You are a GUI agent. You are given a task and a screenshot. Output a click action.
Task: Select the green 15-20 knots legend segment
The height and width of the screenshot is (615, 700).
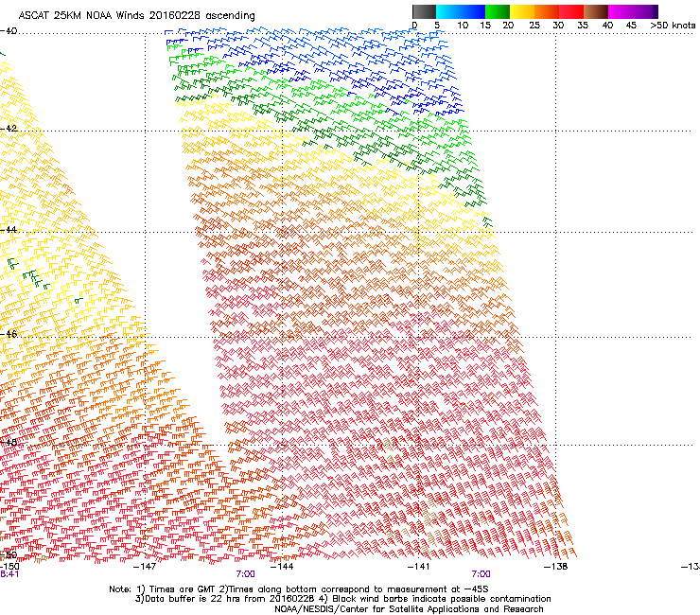point(498,11)
